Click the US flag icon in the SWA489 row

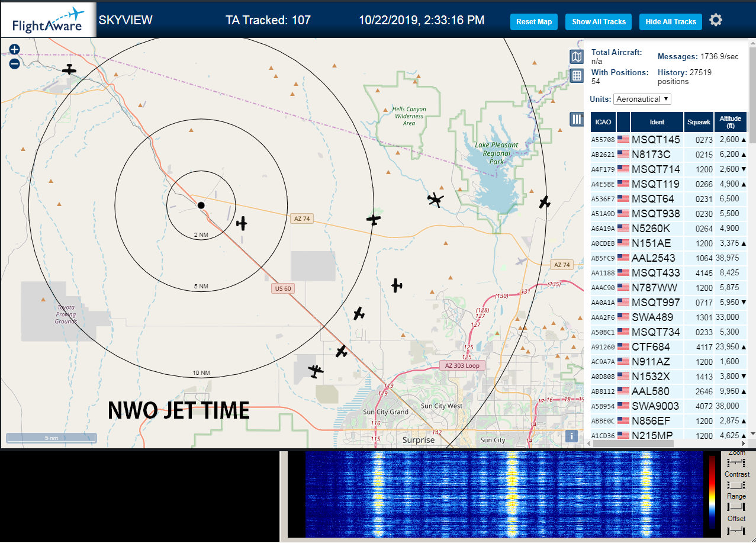click(x=623, y=317)
